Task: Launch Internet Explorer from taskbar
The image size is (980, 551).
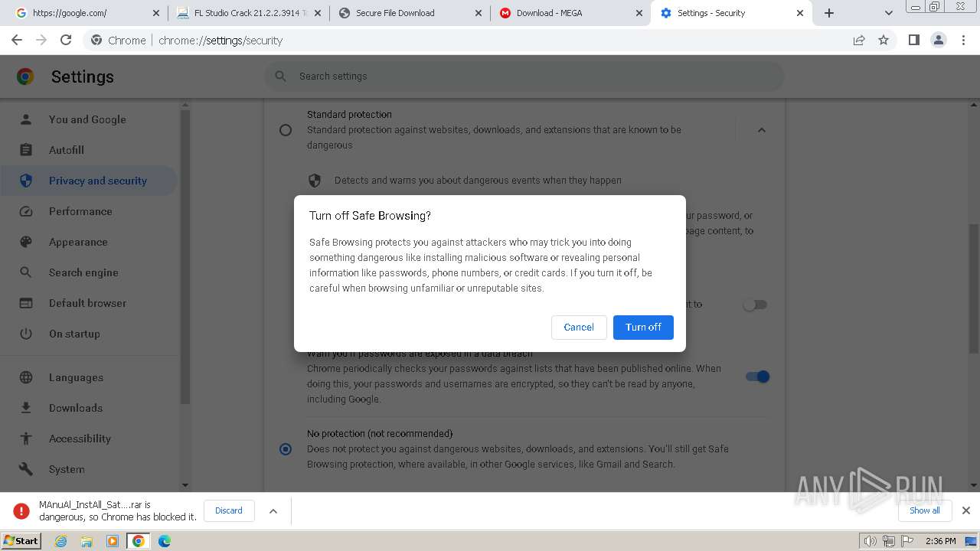Action: 61,541
